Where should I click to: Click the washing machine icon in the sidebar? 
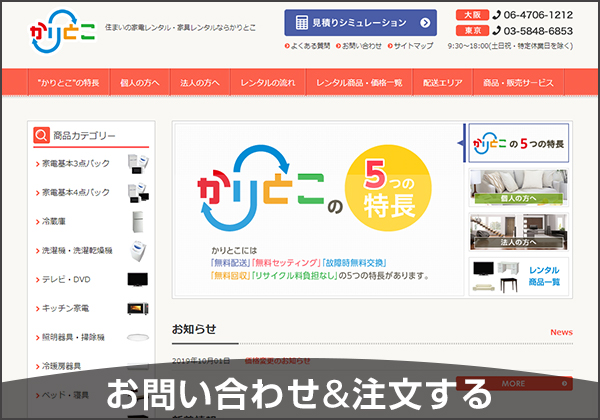(x=137, y=250)
